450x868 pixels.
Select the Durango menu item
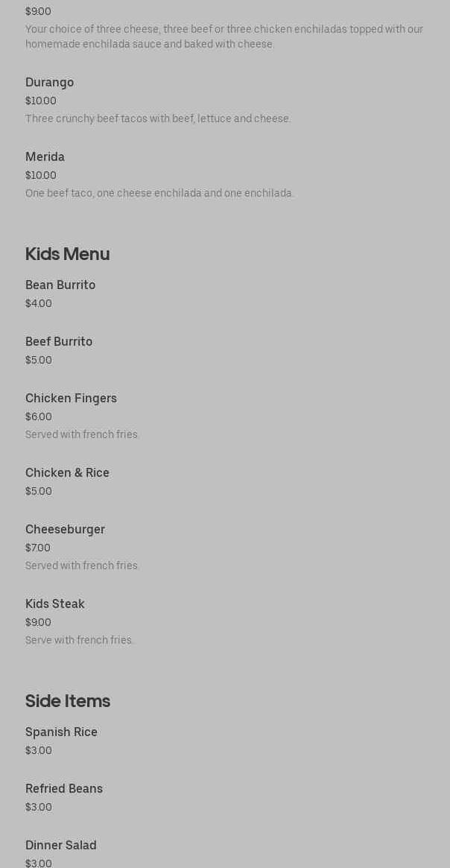[x=49, y=83]
